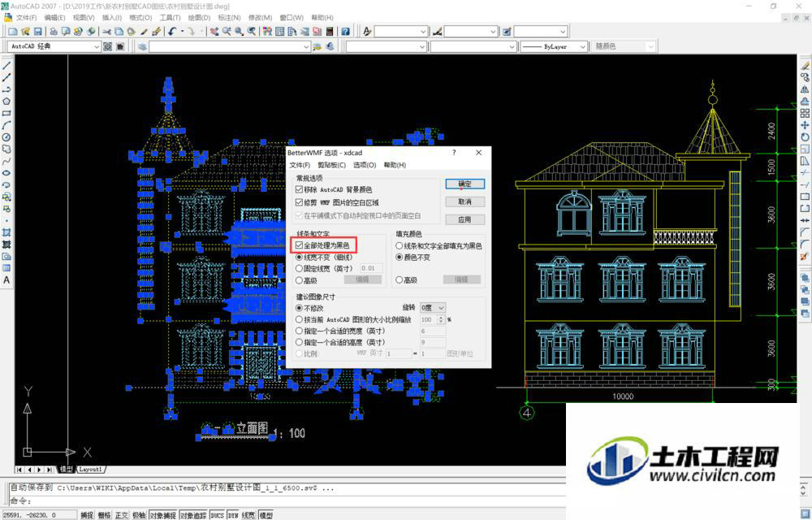Select the Line tool in Draw toolbar
Viewport: 812px width, 520px height.
point(6,66)
